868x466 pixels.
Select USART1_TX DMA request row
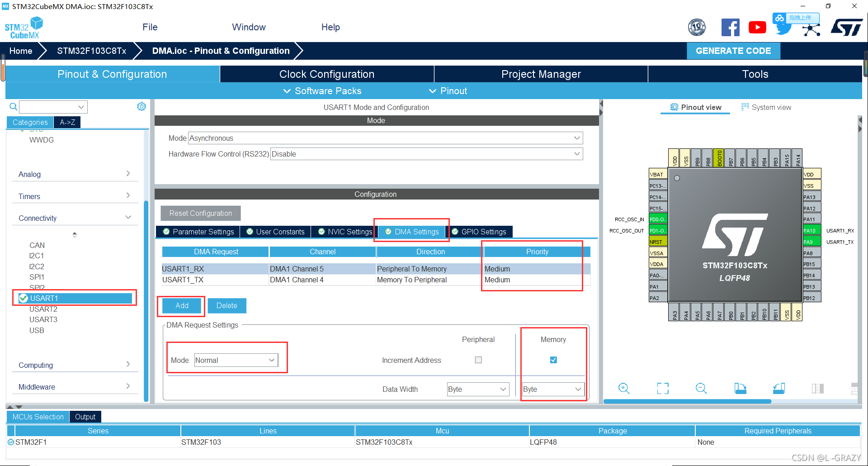376,280
